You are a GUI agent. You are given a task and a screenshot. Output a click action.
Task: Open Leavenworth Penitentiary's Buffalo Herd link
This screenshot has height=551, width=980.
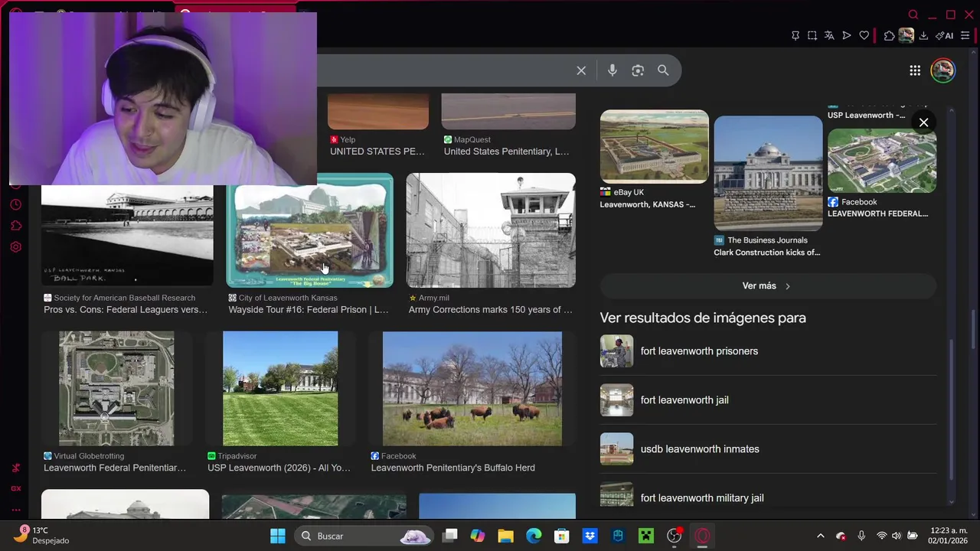click(453, 468)
